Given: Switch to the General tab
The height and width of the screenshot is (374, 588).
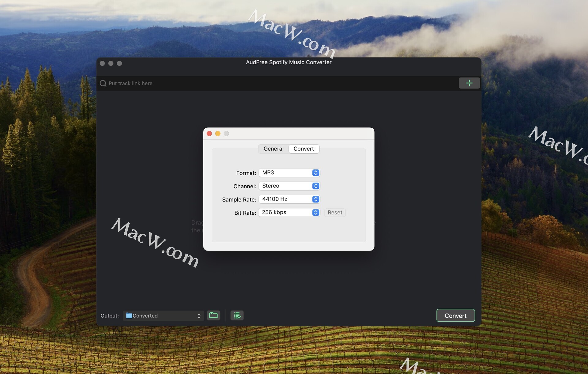Looking at the screenshot, I should click(x=273, y=149).
